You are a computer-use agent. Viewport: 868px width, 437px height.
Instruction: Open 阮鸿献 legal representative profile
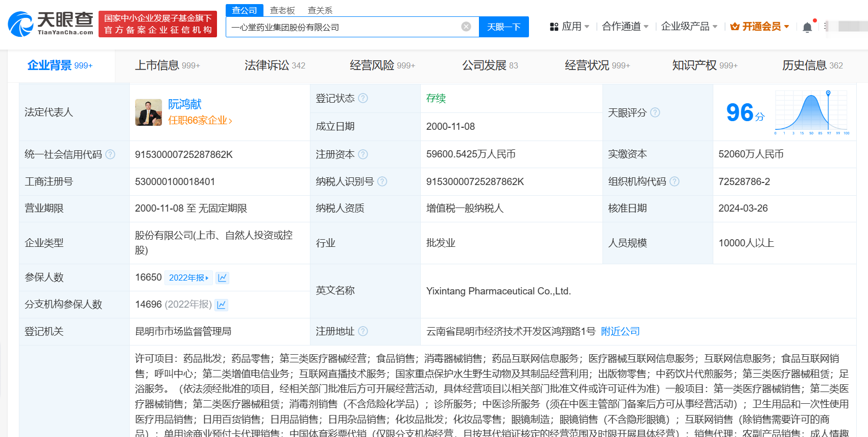pos(185,104)
